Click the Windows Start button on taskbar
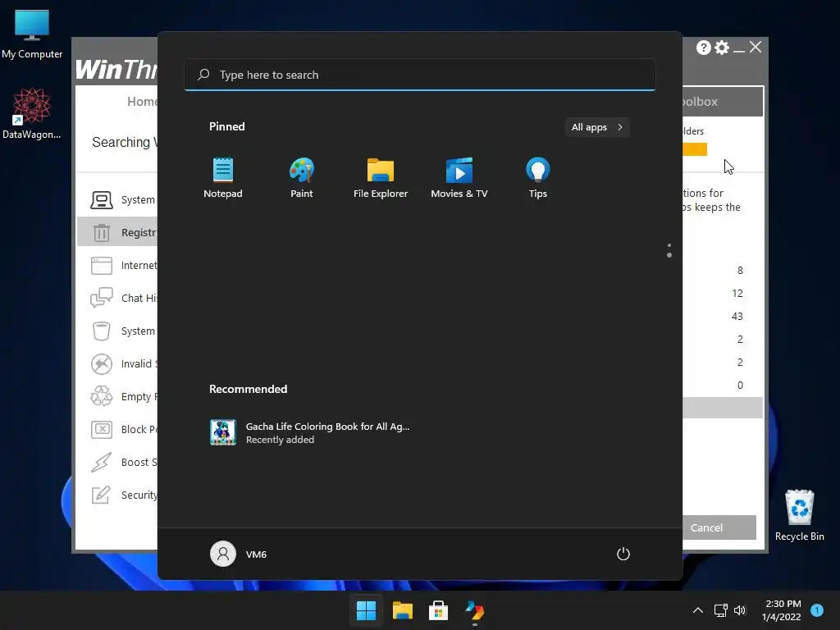This screenshot has width=840, height=630. [x=367, y=610]
